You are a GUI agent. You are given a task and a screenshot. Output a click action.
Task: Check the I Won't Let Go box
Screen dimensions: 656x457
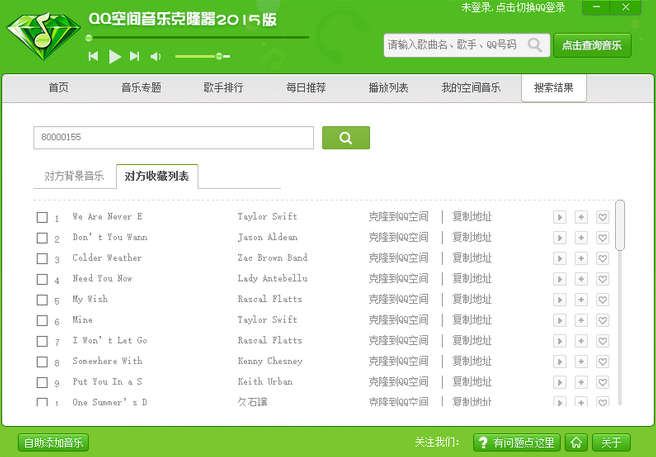42,341
